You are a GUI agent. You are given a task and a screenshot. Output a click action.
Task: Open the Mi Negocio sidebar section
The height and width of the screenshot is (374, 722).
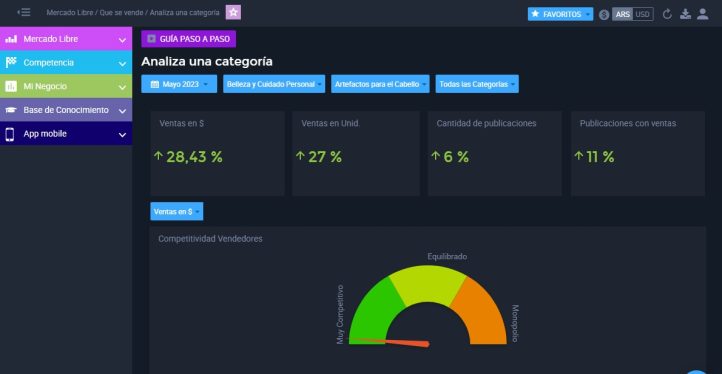(x=66, y=86)
